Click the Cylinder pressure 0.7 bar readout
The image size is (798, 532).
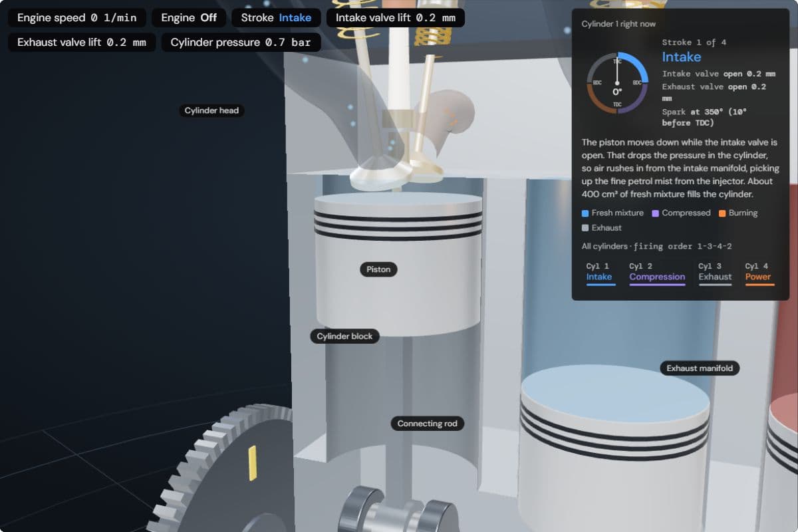coord(241,43)
